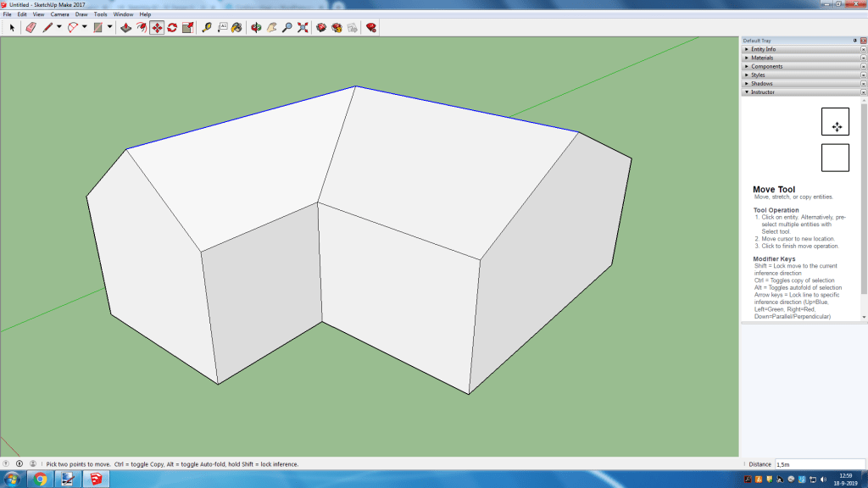
Task: Switch to the Orbit tool
Action: click(256, 27)
